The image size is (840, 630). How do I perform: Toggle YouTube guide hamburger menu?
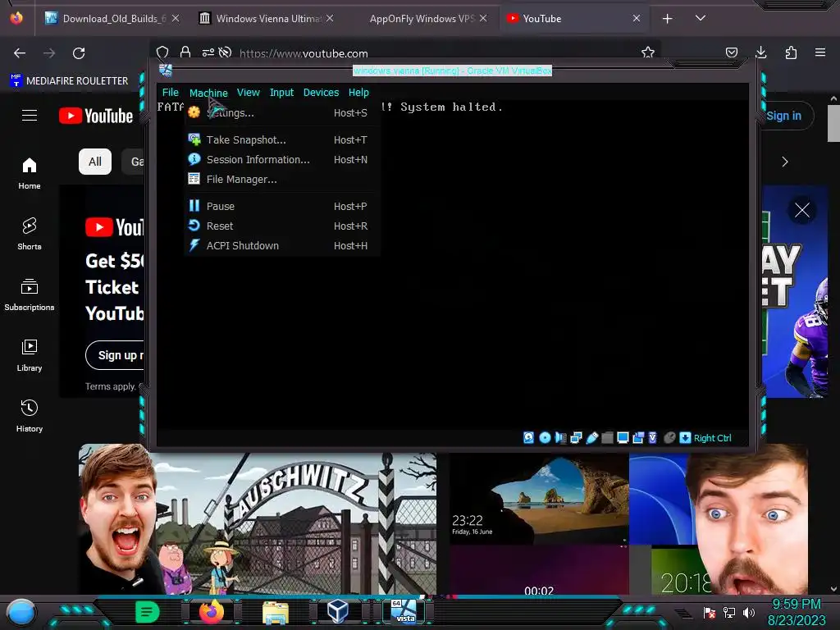pyautogui.click(x=30, y=115)
